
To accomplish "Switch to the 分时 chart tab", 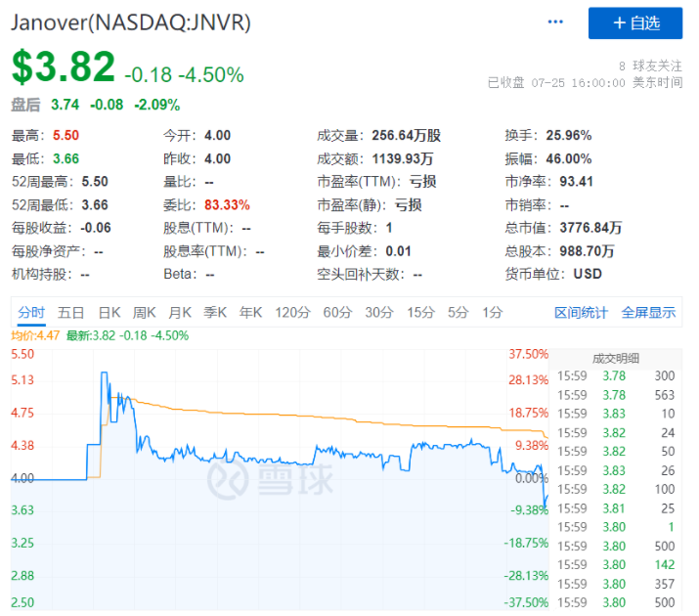I will pyautogui.click(x=31, y=312).
